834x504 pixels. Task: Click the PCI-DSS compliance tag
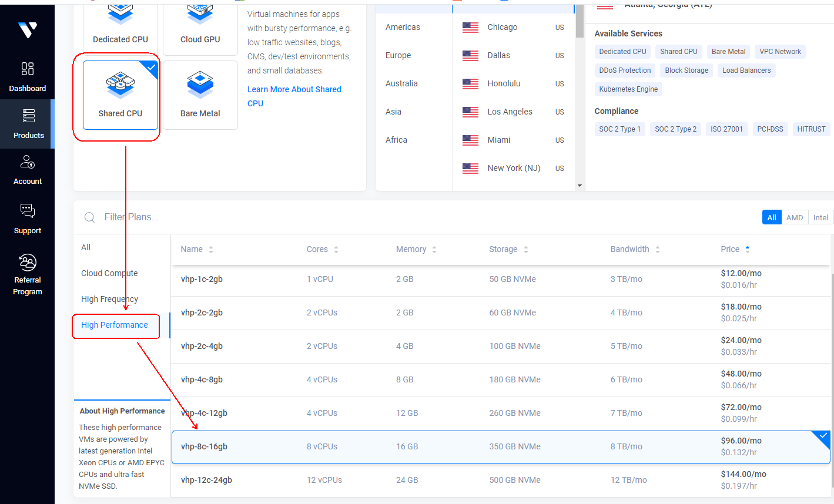(770, 129)
